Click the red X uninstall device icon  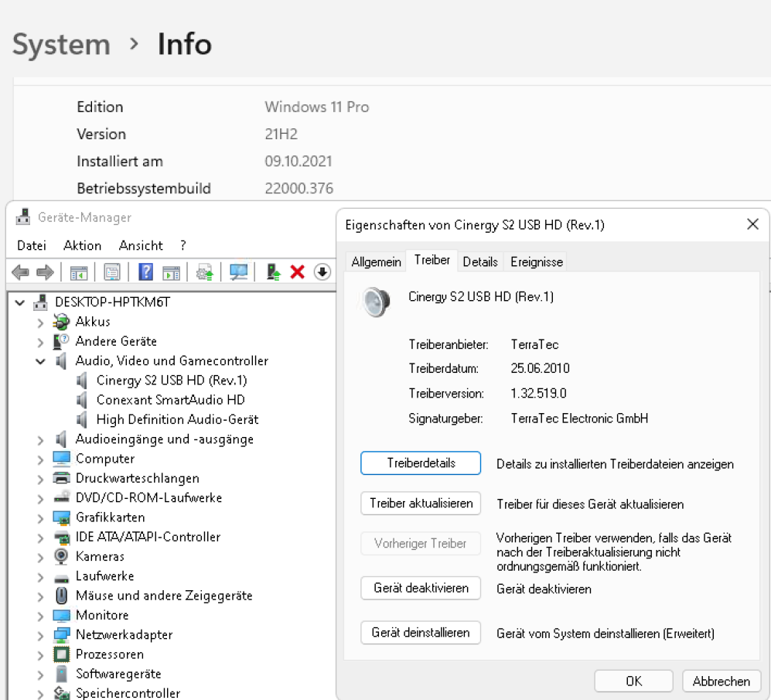click(x=297, y=271)
